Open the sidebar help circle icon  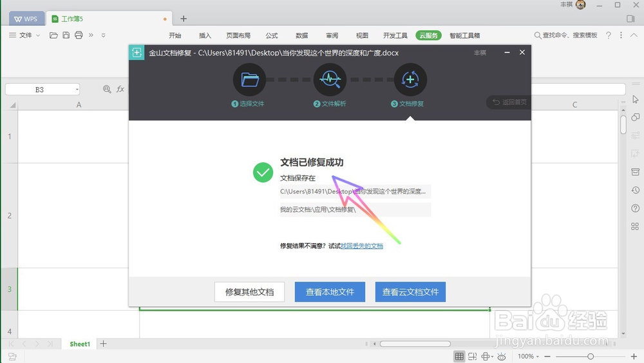(x=636, y=208)
